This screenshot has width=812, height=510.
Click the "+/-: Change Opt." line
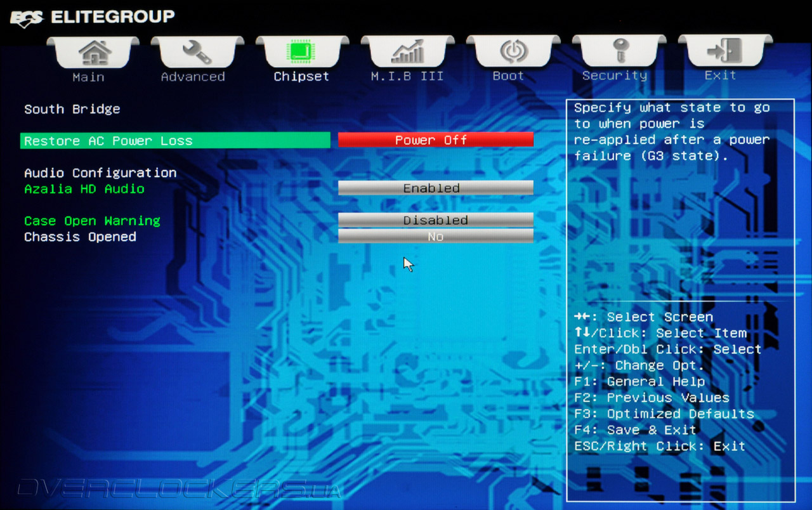(x=639, y=365)
